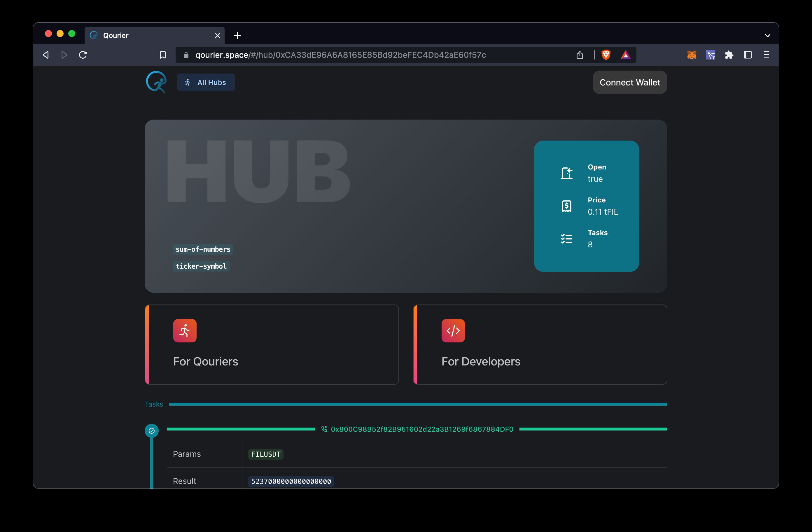Viewport: 812px width, 532px height.
Task: Click the Open true value
Action: point(595,179)
